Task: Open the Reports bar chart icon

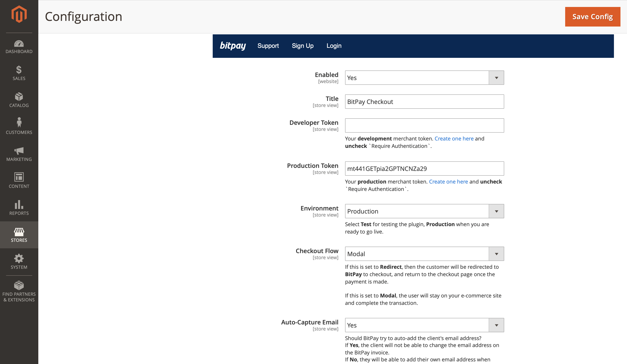Action: coord(19,204)
